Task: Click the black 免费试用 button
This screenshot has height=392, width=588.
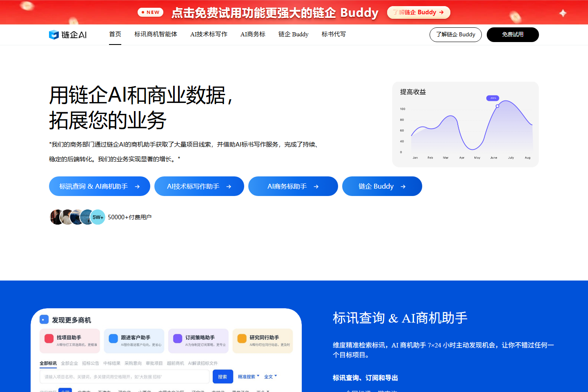Action: 513,35
